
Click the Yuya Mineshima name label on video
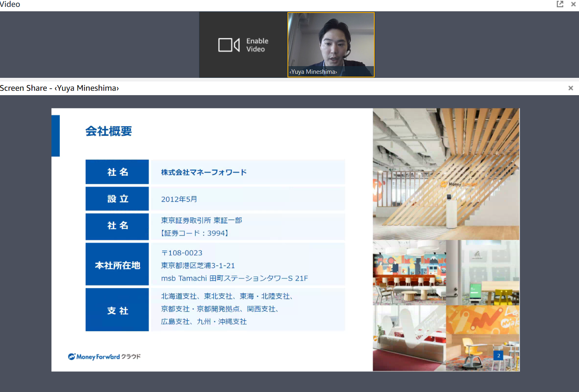click(x=313, y=72)
